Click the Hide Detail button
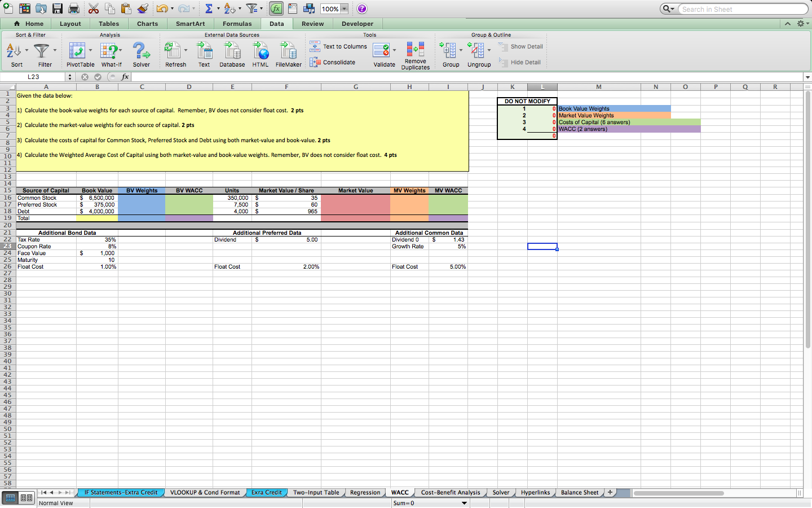Viewport: 812px width, 508px height. pyautogui.click(x=519, y=62)
